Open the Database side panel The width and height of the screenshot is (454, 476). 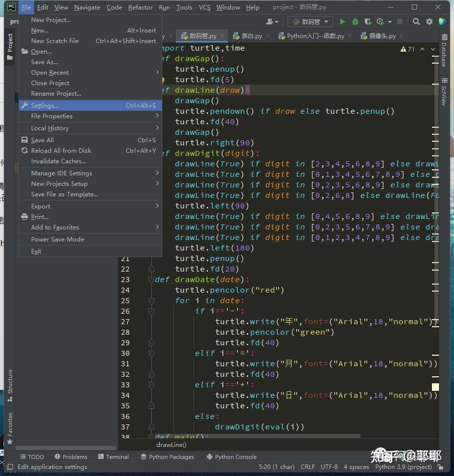(x=444, y=51)
